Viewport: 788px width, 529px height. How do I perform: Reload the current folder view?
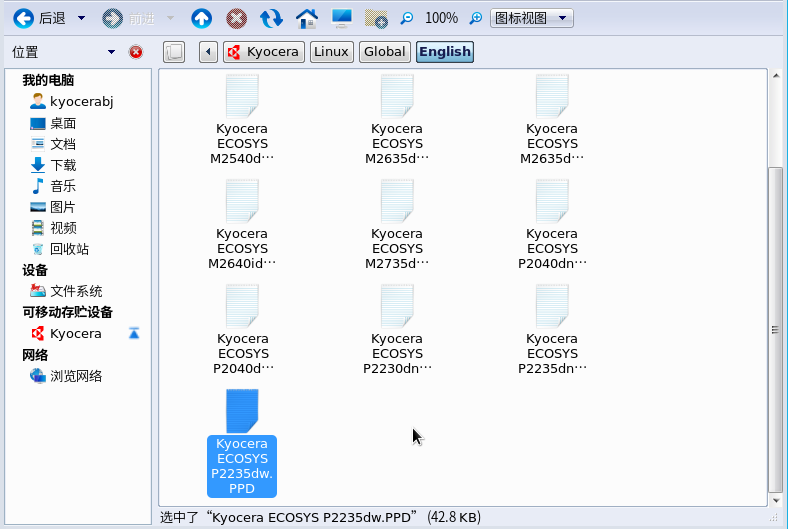click(271, 18)
